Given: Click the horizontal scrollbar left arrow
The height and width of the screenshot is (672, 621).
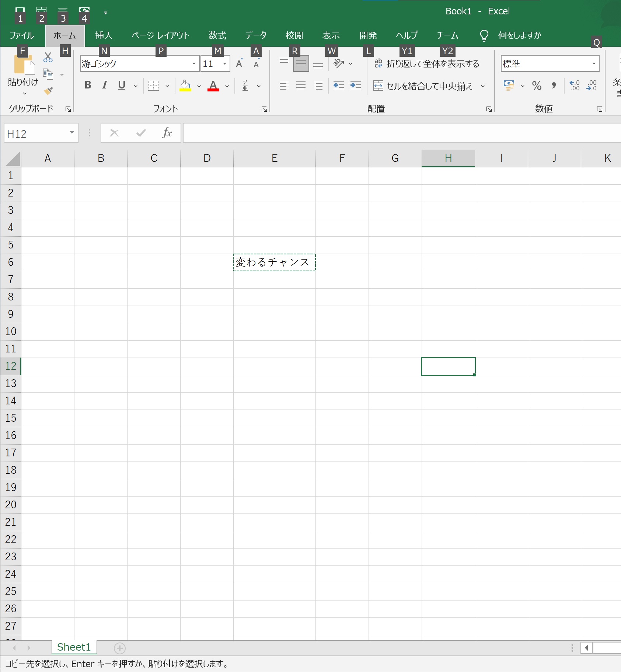Looking at the screenshot, I should pos(586,648).
